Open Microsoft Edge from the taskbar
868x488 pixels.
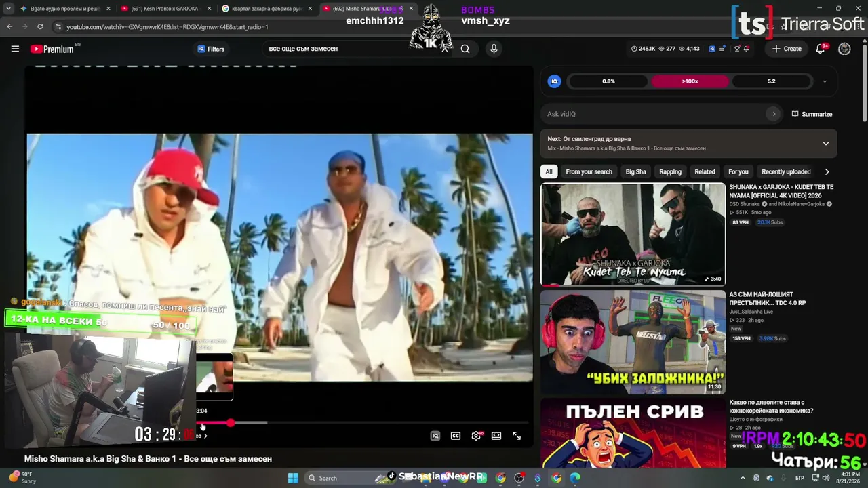coord(575,478)
